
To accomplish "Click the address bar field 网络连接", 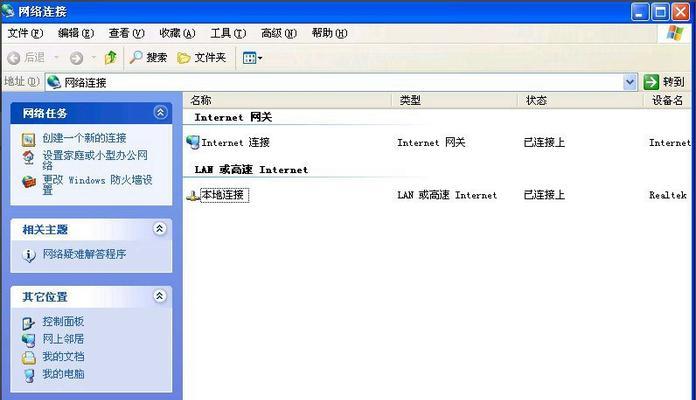I will point(334,82).
